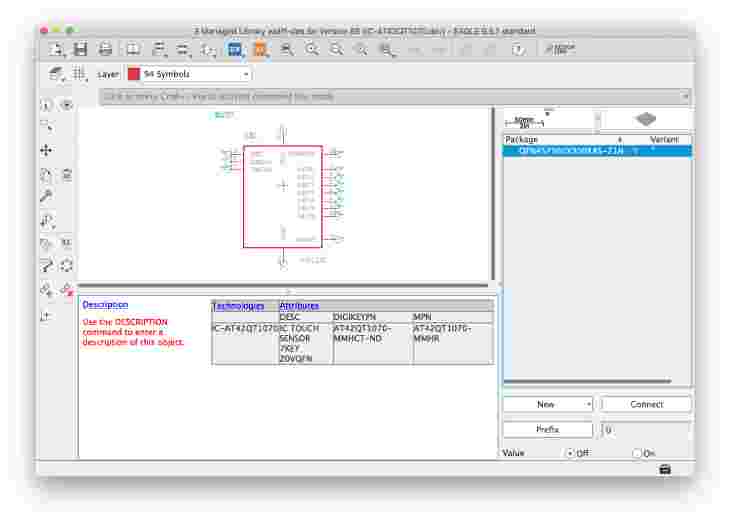This screenshot has width=730, height=523.
Task: Set Value radio button to On
Action: [x=636, y=453]
